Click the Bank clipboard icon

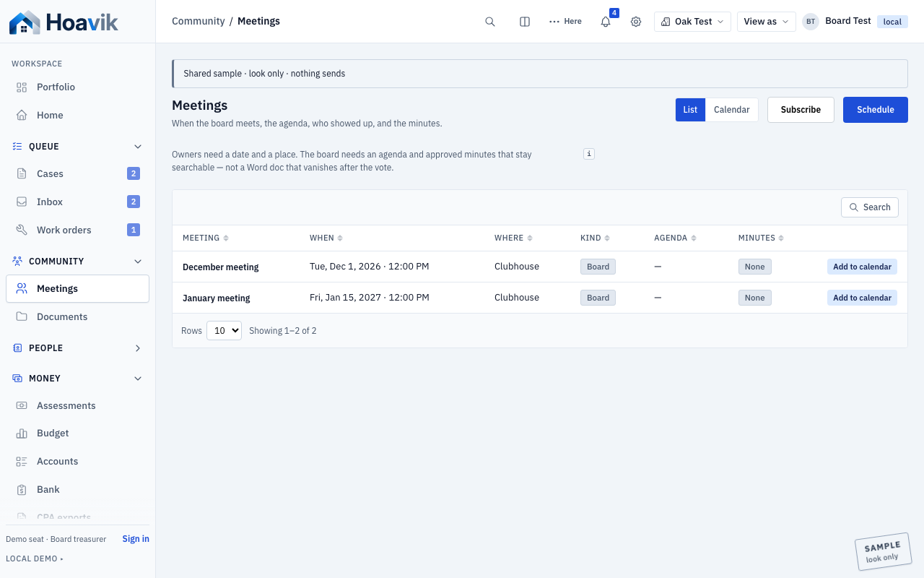22,490
